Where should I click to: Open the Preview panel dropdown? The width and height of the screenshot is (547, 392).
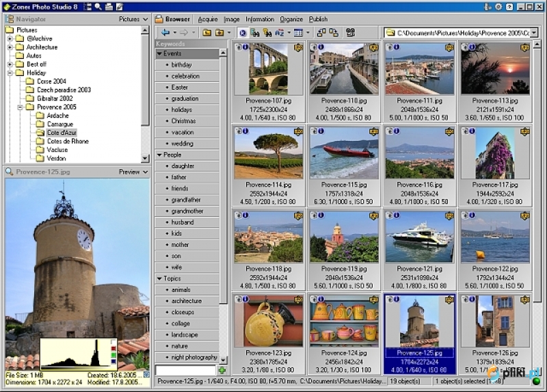click(x=133, y=172)
